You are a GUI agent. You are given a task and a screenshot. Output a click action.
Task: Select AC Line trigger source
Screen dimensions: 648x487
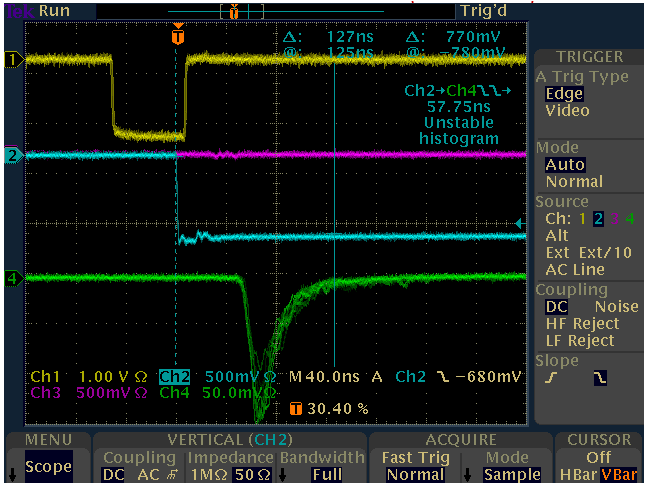point(575,270)
